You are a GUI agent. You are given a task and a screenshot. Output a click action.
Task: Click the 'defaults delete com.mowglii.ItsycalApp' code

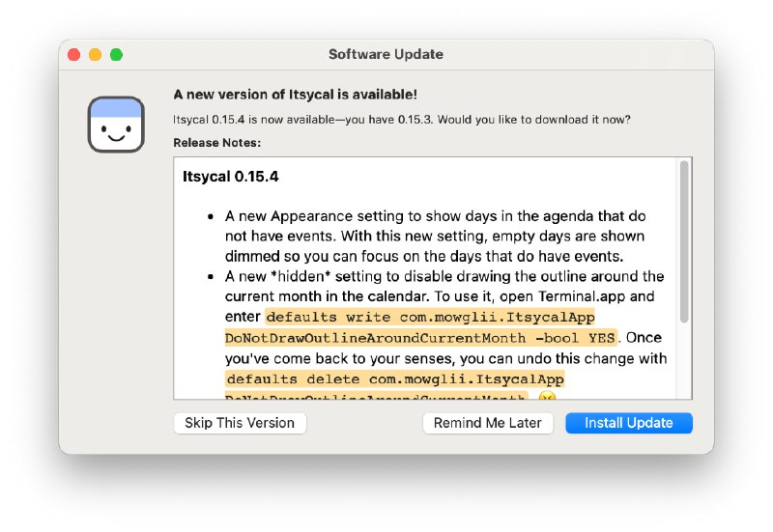tap(394, 379)
